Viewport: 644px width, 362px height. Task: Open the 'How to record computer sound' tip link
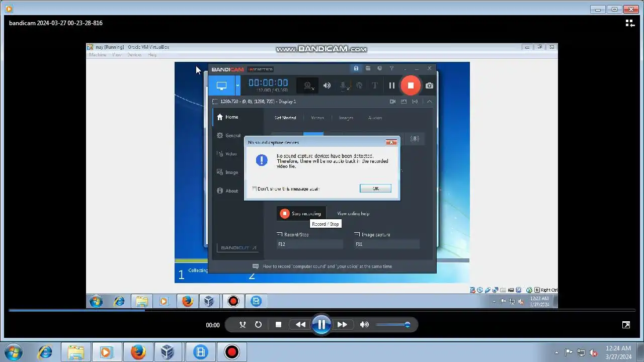click(x=327, y=266)
